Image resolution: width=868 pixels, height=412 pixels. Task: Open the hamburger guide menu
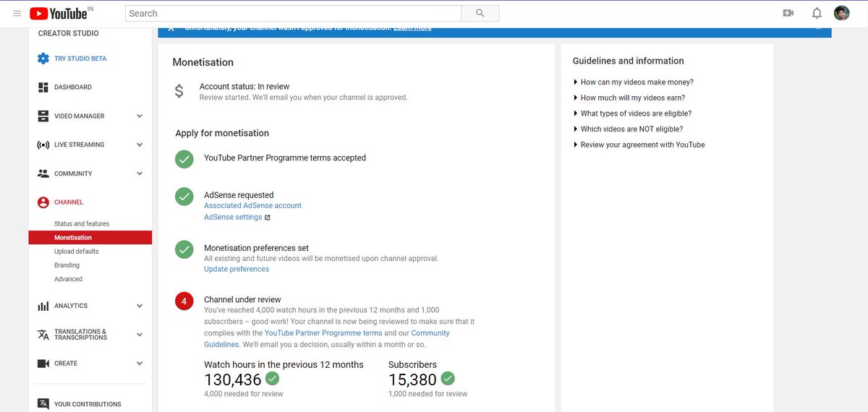pos(17,13)
